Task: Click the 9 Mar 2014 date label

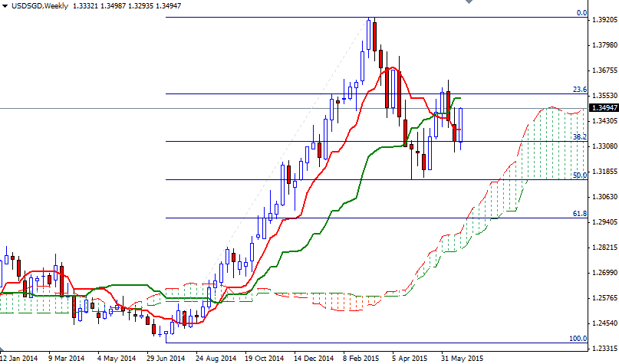Action: pos(66,358)
